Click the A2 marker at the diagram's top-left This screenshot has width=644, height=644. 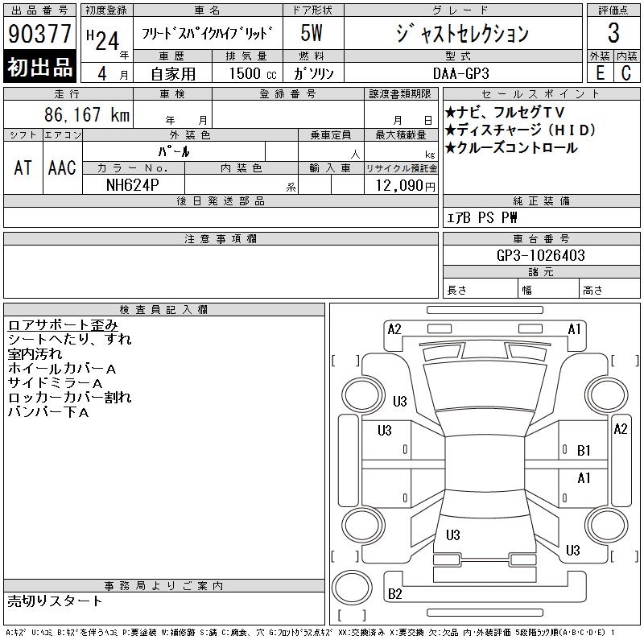394,328
